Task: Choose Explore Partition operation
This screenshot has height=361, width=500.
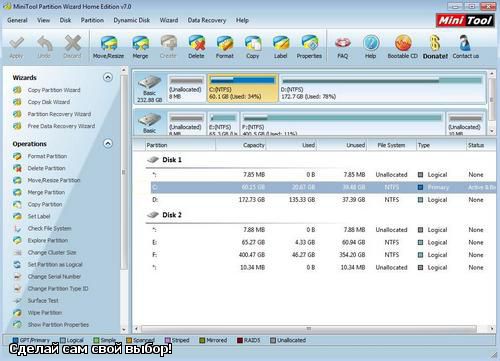Action: coord(48,240)
